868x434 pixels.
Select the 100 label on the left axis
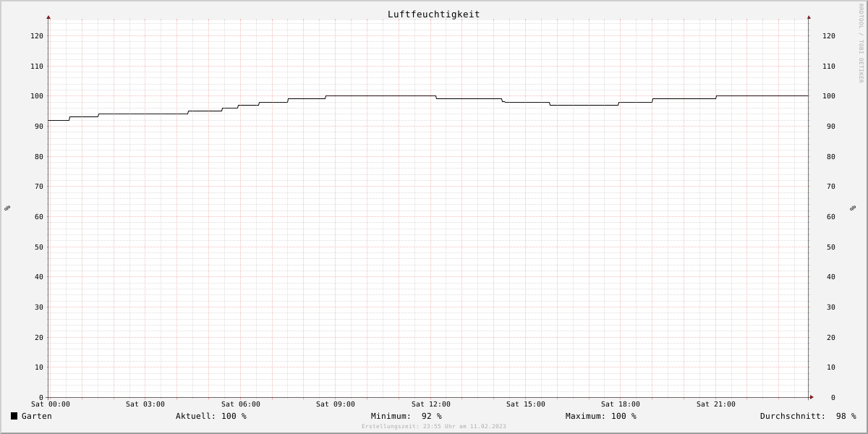[37, 96]
